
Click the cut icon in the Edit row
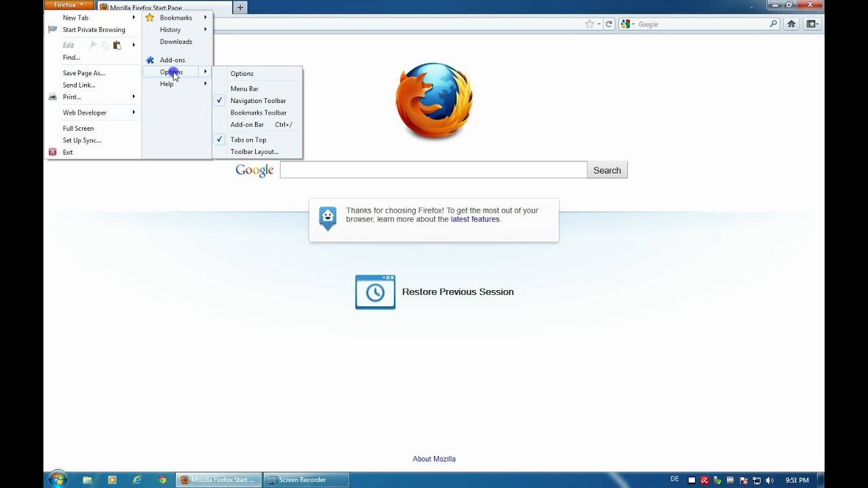point(93,45)
